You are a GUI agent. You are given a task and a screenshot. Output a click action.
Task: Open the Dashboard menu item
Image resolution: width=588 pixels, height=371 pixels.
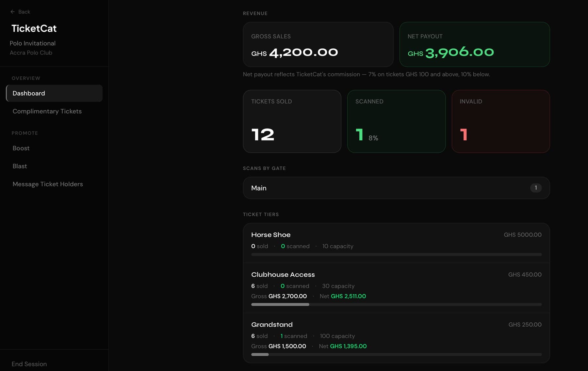tap(54, 93)
